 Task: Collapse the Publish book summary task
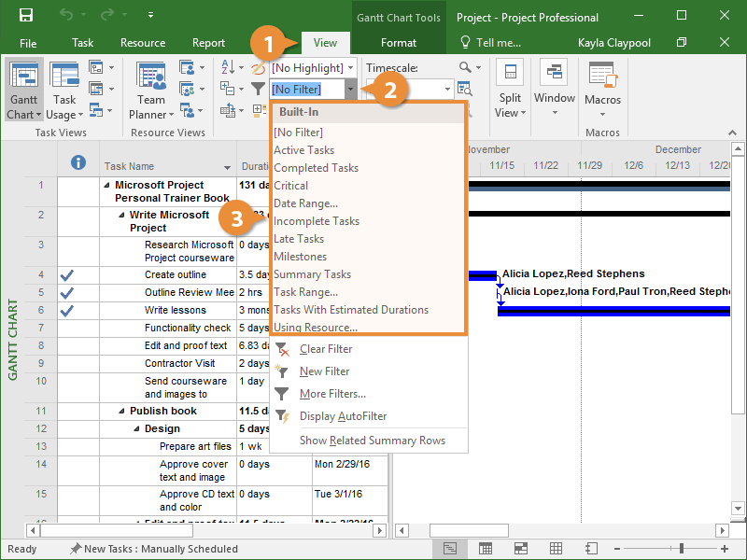[x=122, y=411]
